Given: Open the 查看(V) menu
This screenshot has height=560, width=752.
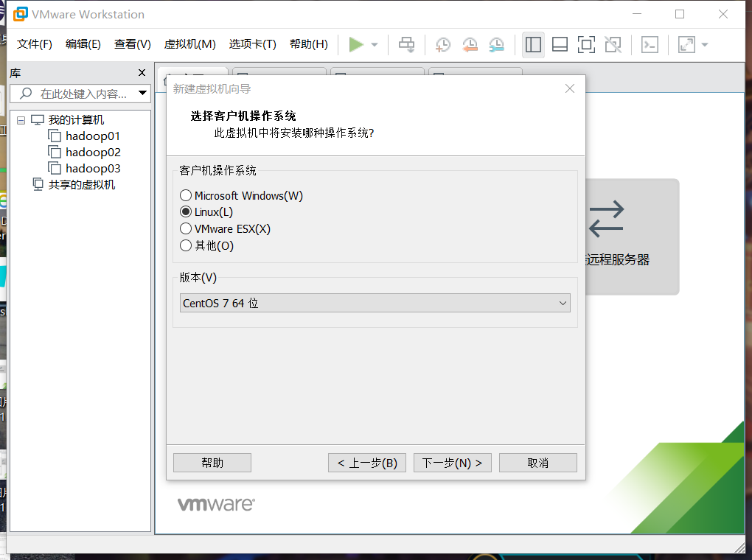Looking at the screenshot, I should (133, 44).
